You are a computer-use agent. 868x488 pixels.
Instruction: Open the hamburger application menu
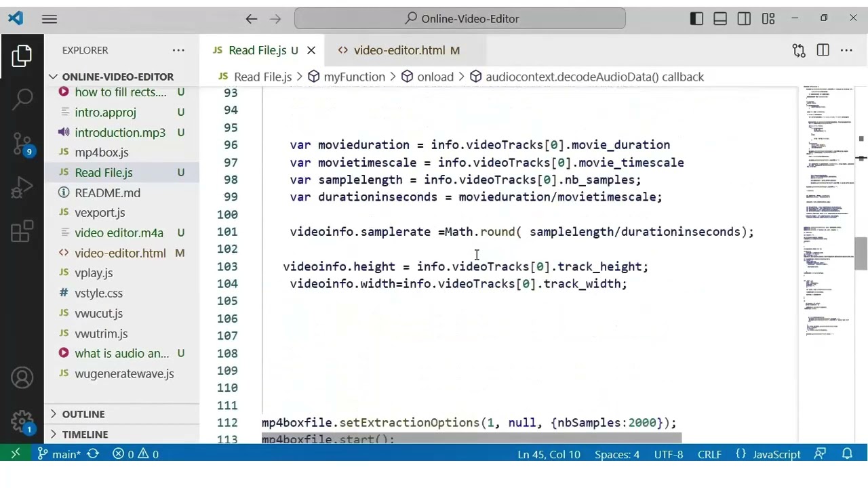coord(50,19)
